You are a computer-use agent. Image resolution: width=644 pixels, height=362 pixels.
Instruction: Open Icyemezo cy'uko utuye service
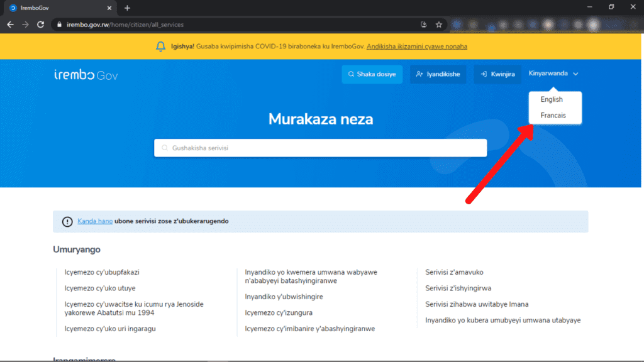point(100,288)
